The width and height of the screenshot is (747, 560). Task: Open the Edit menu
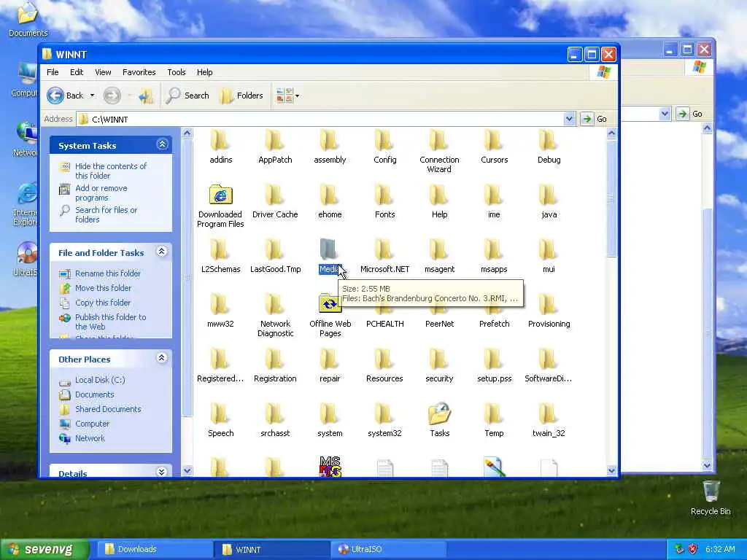[77, 72]
